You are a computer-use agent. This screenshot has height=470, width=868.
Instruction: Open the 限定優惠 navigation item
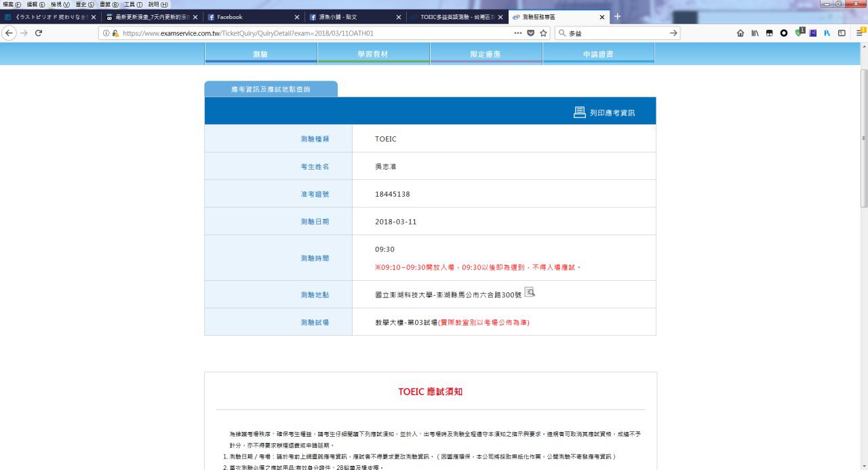486,54
